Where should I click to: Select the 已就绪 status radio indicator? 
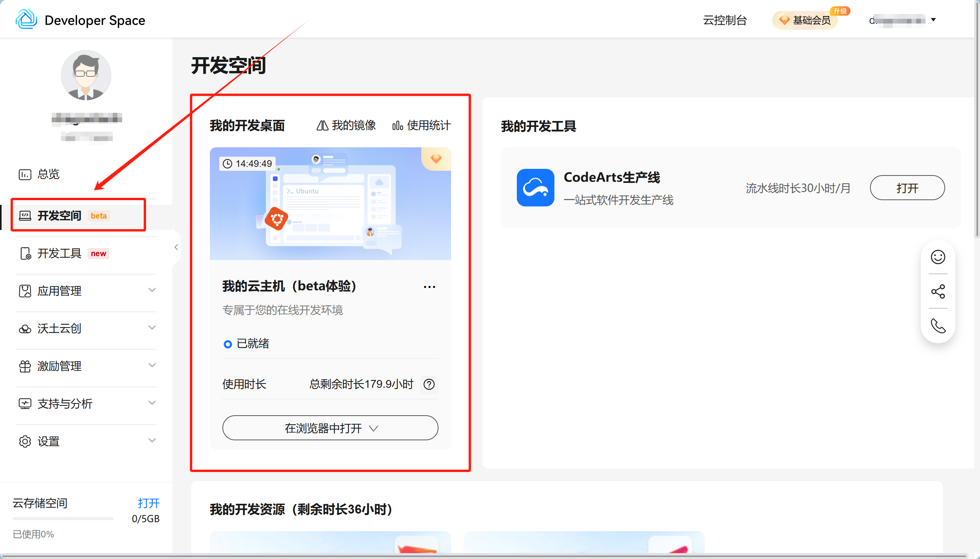(227, 344)
